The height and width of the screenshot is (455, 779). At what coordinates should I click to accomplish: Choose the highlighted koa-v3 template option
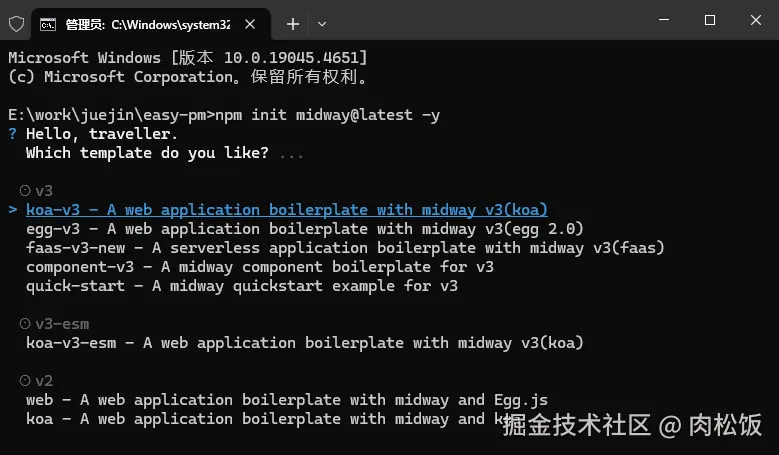[287, 210]
